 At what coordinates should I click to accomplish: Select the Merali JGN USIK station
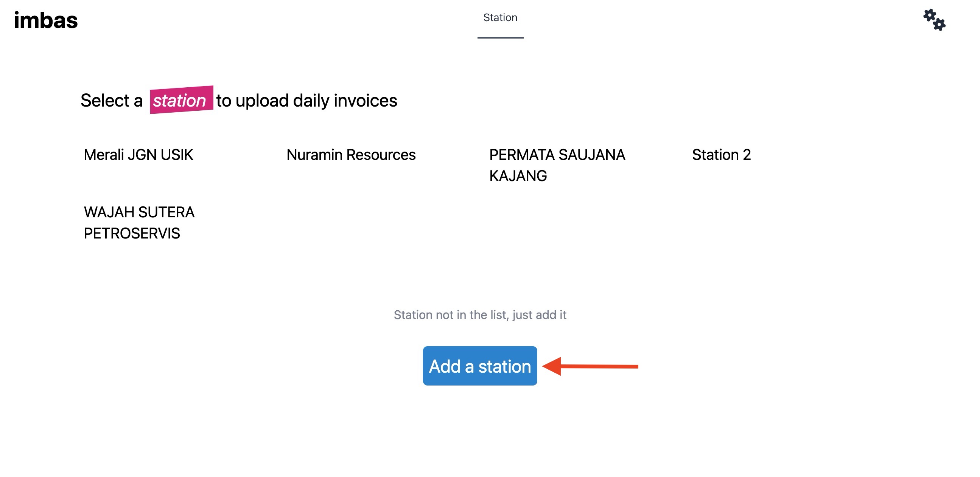(138, 155)
